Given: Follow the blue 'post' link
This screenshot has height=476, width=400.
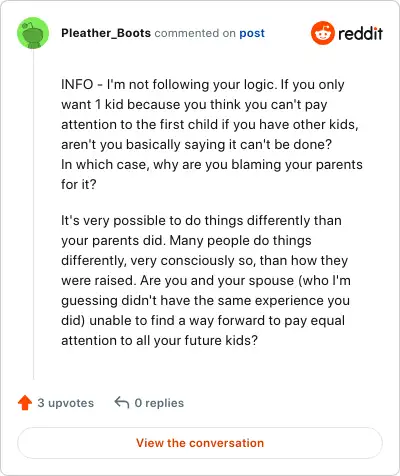Looking at the screenshot, I should [252, 33].
